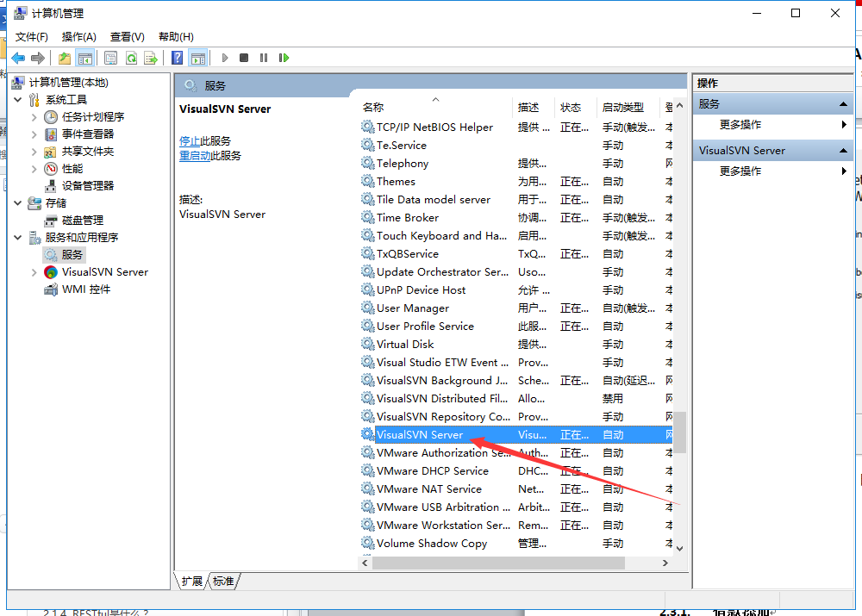Select the Themes service row
The image size is (862, 616).
pos(516,181)
